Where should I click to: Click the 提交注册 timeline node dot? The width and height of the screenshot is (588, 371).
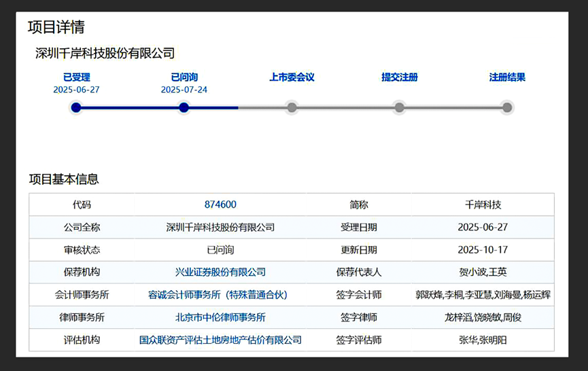point(400,107)
